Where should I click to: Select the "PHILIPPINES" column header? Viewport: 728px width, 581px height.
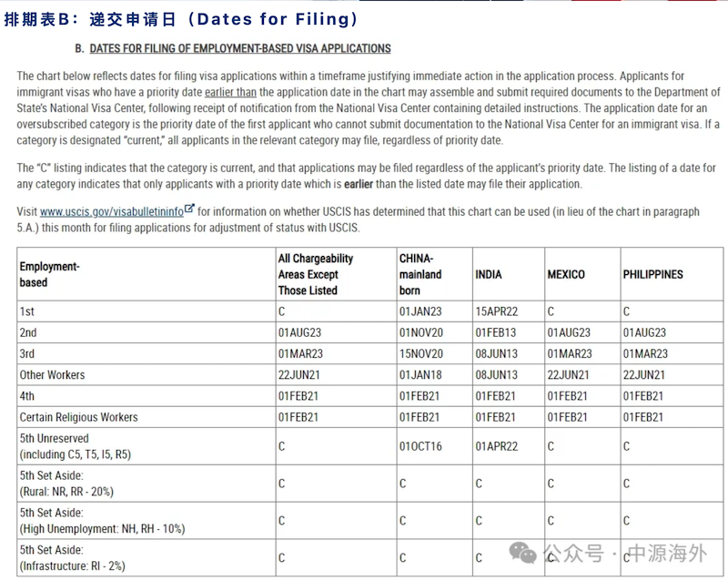click(652, 274)
